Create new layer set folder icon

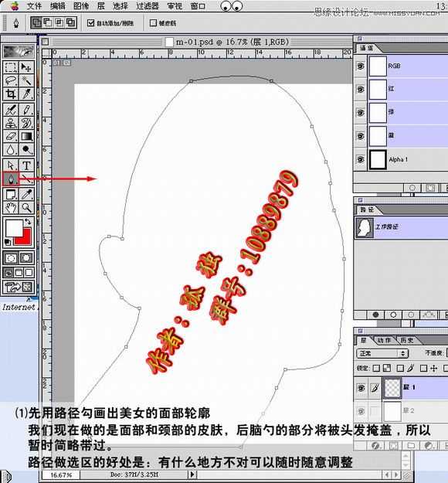pos(411,445)
